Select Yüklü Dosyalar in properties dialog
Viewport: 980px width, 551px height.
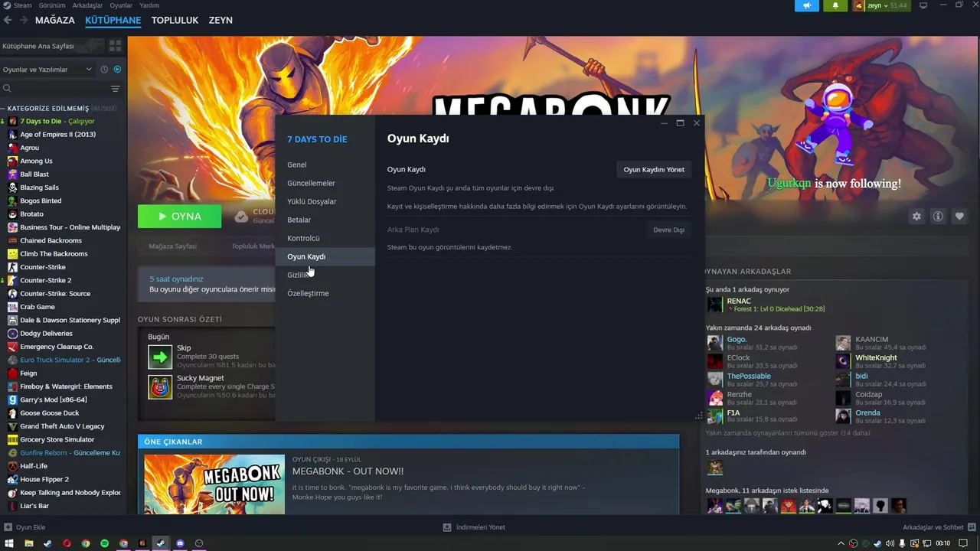pos(325,201)
